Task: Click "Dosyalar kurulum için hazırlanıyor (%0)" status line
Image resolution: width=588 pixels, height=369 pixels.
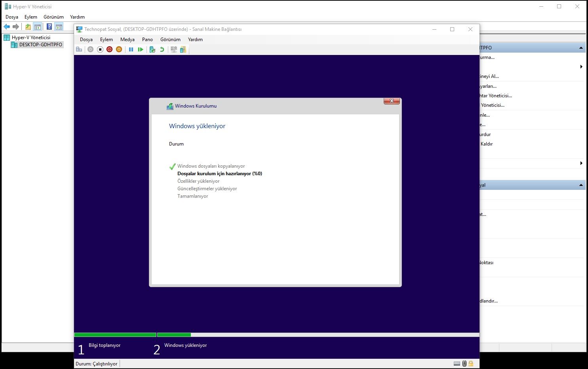Action: coord(220,174)
